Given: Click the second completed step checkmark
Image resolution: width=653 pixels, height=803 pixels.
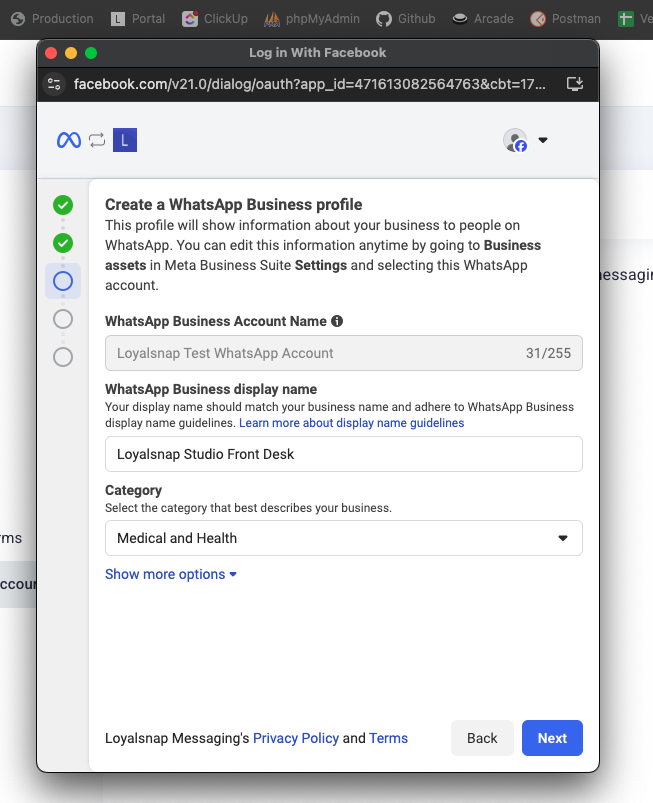Looking at the screenshot, I should (x=63, y=243).
